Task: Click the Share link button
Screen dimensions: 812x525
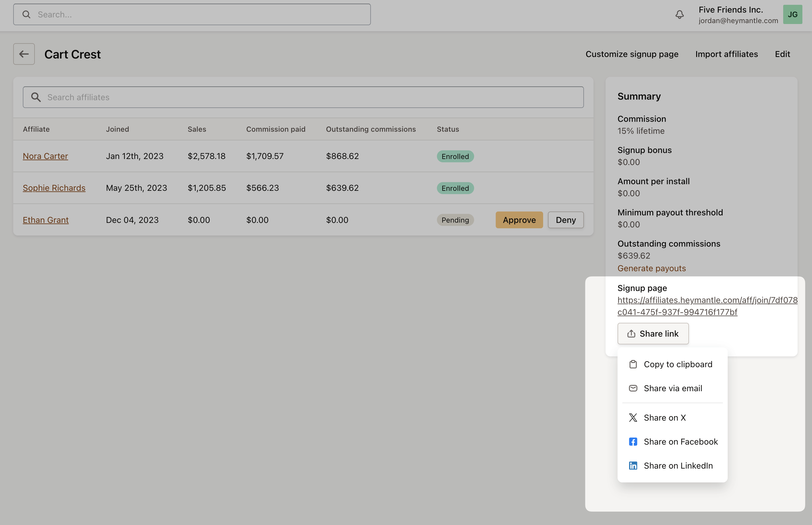Action: (653, 333)
